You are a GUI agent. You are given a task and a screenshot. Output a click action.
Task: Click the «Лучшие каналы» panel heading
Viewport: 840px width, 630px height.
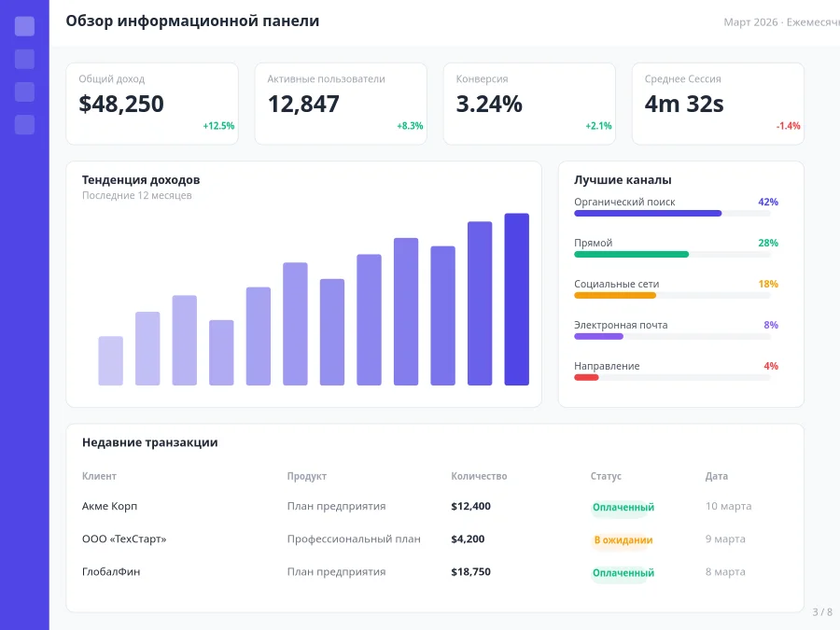click(623, 180)
